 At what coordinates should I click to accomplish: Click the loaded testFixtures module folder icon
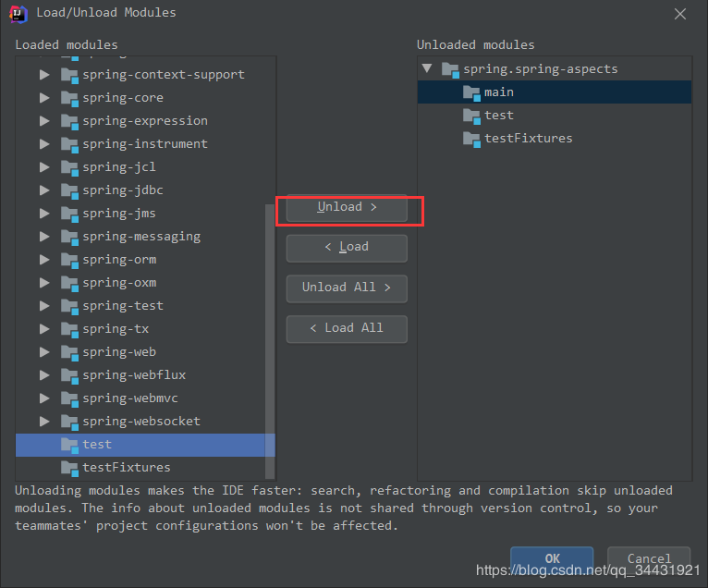coord(70,468)
